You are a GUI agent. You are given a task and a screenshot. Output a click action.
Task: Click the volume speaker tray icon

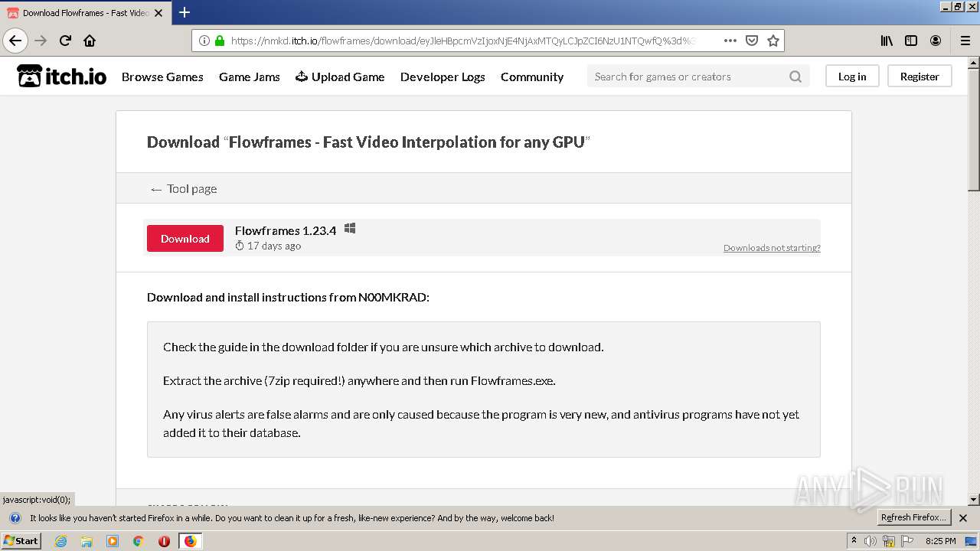pyautogui.click(x=871, y=541)
